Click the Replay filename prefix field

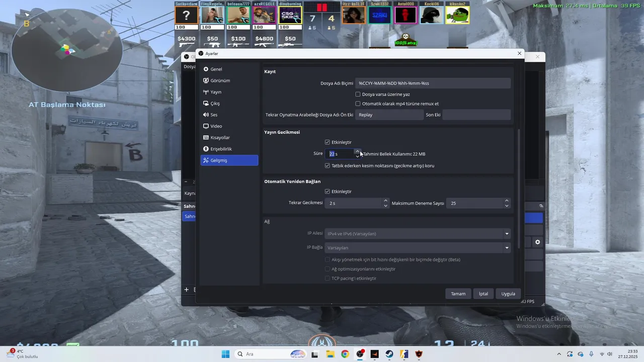[389, 115]
